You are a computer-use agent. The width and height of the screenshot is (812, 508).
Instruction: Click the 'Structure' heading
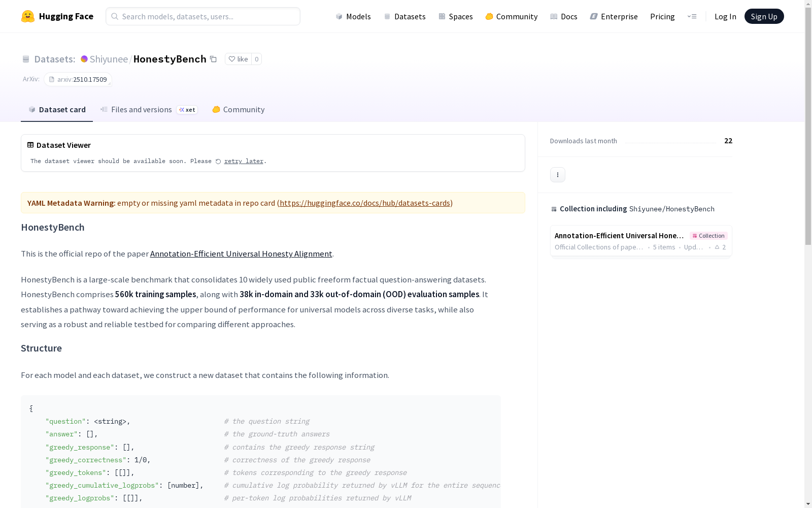click(41, 348)
